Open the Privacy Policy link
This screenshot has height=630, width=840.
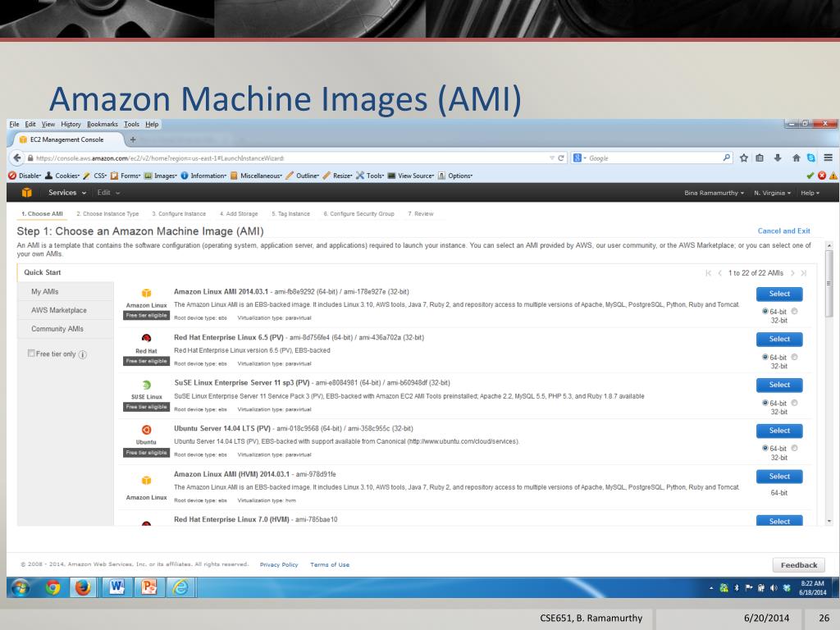click(x=279, y=564)
